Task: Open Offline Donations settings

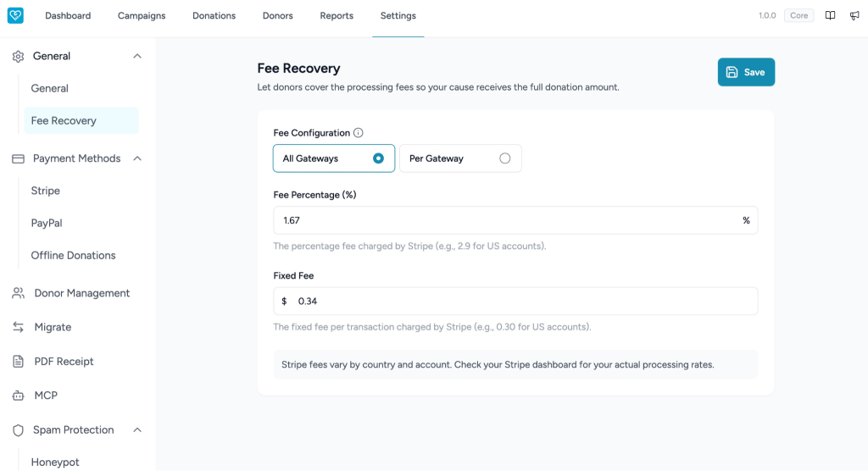Action: pyautogui.click(x=73, y=256)
